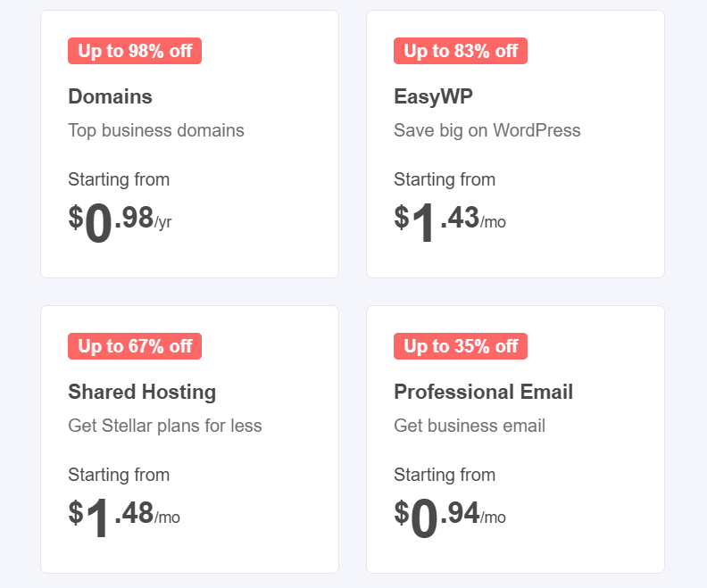Viewport: 707px width, 588px height.
Task: Click 'Starting from' label on EasyWP card
Action: 445,179
